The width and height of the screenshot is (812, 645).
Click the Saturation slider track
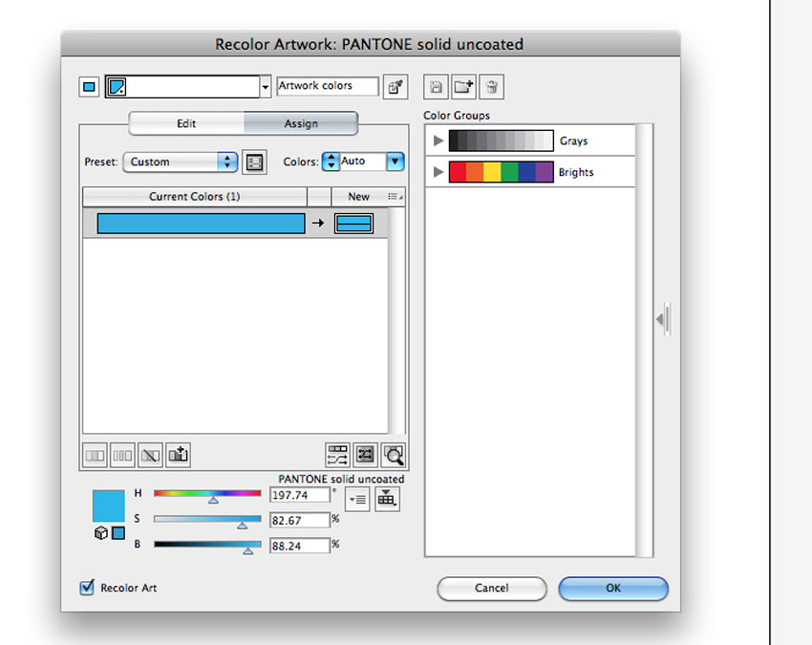click(x=207, y=519)
